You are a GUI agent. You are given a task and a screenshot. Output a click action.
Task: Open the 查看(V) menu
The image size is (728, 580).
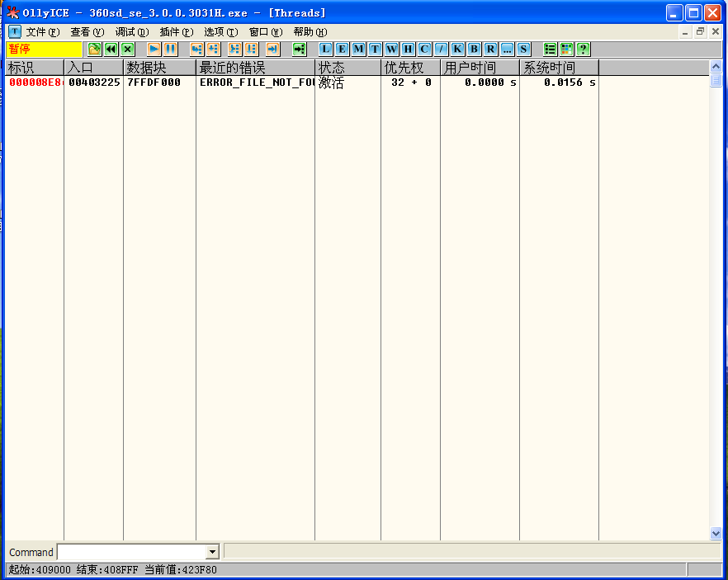(87, 32)
